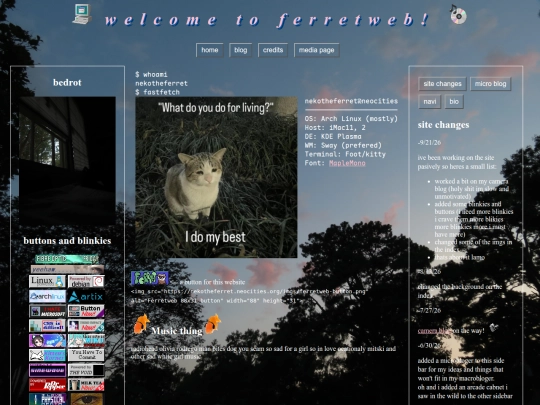The image size is (540, 405).
Task: Open the bedrot house photo
Action: click(x=67, y=161)
